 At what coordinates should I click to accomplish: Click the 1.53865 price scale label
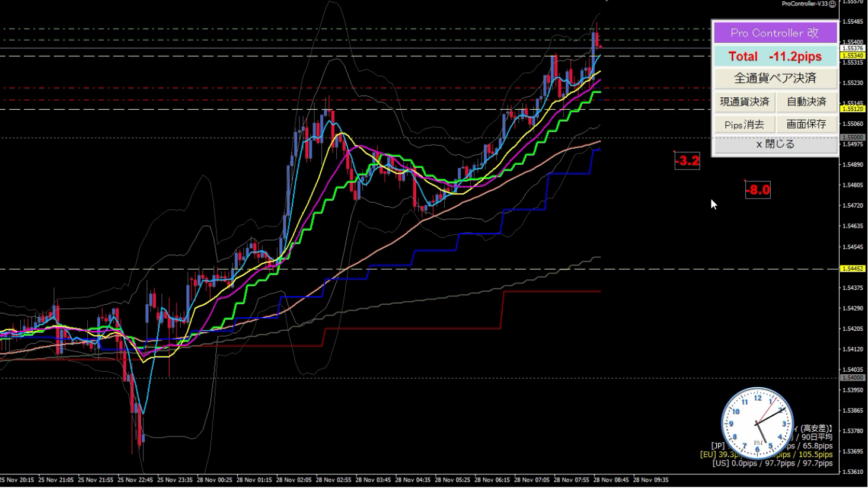pyautogui.click(x=852, y=410)
